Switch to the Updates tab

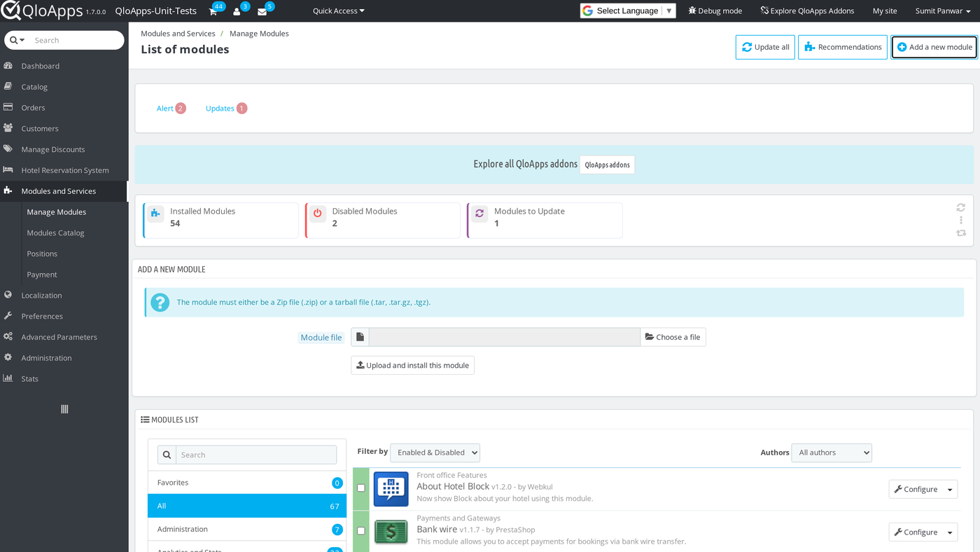(x=226, y=109)
